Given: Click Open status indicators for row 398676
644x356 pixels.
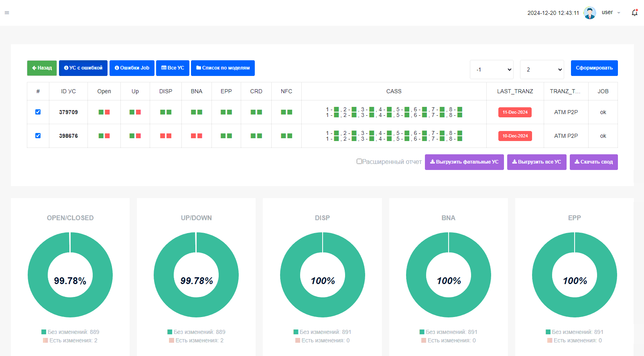Looking at the screenshot, I should point(104,136).
